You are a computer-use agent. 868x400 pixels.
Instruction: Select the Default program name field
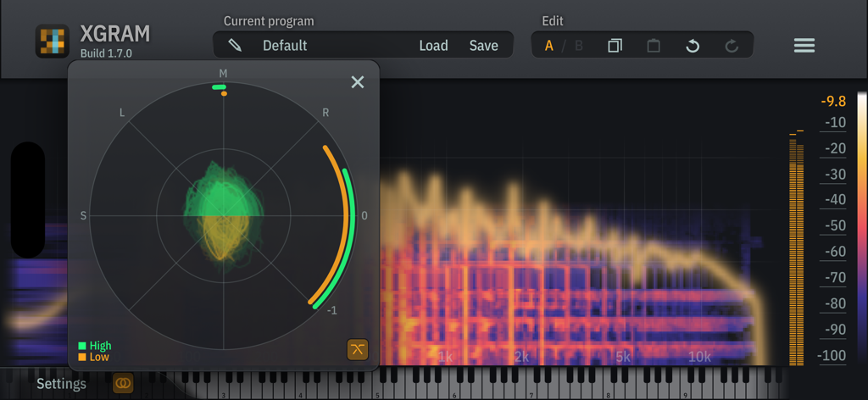click(x=285, y=46)
